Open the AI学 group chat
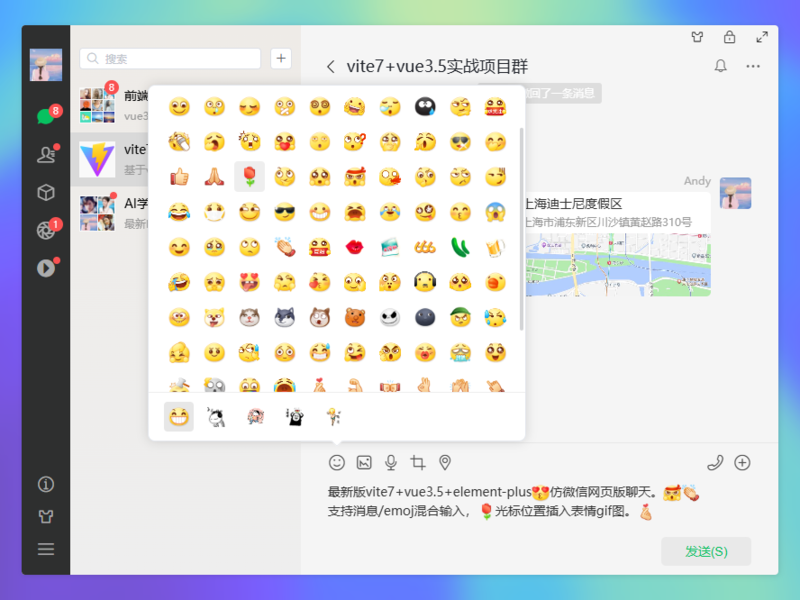 pyautogui.click(x=109, y=213)
